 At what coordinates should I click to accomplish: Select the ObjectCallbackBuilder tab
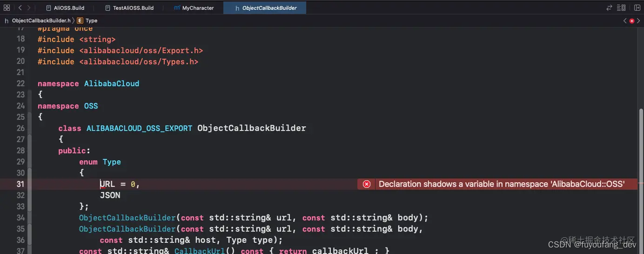pos(265,8)
